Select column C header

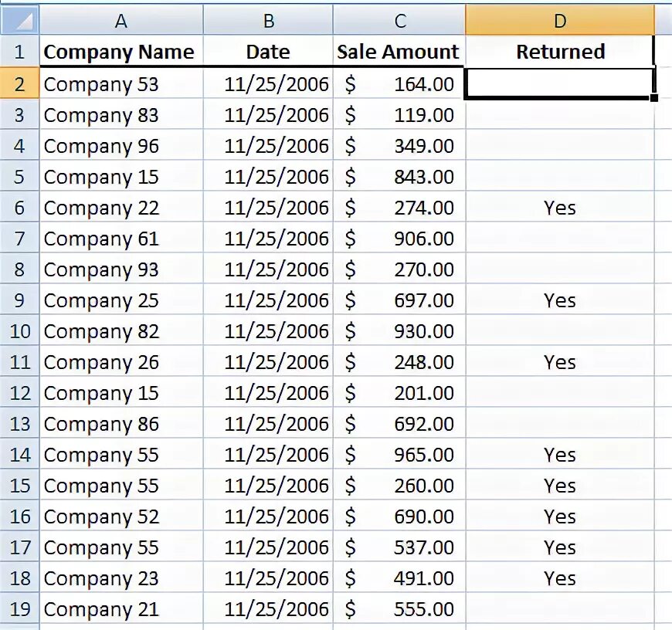click(399, 21)
